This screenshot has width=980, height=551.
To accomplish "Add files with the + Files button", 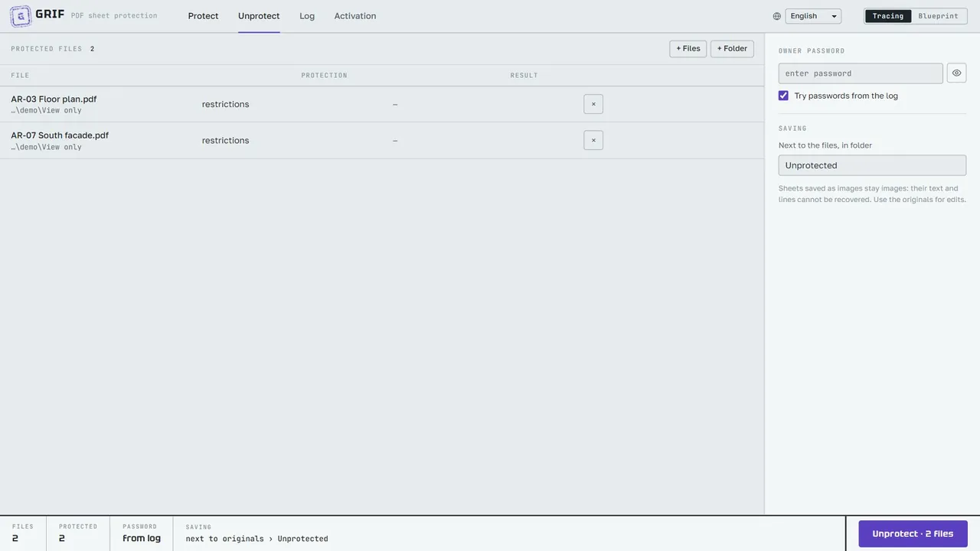I will click(688, 49).
